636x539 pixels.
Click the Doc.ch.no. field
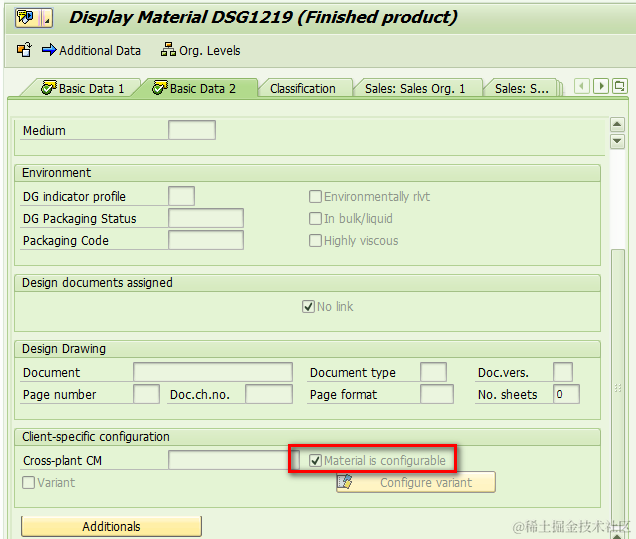pos(269,394)
